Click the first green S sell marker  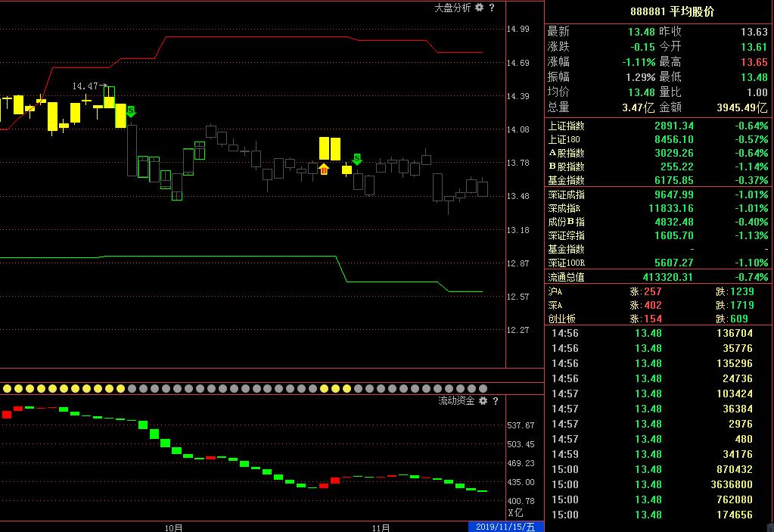click(x=131, y=112)
